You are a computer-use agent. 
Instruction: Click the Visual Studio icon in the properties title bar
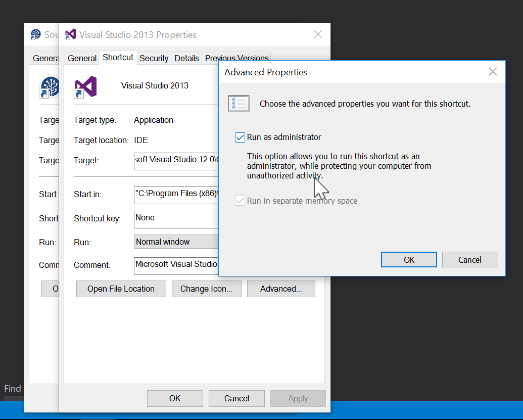point(70,34)
